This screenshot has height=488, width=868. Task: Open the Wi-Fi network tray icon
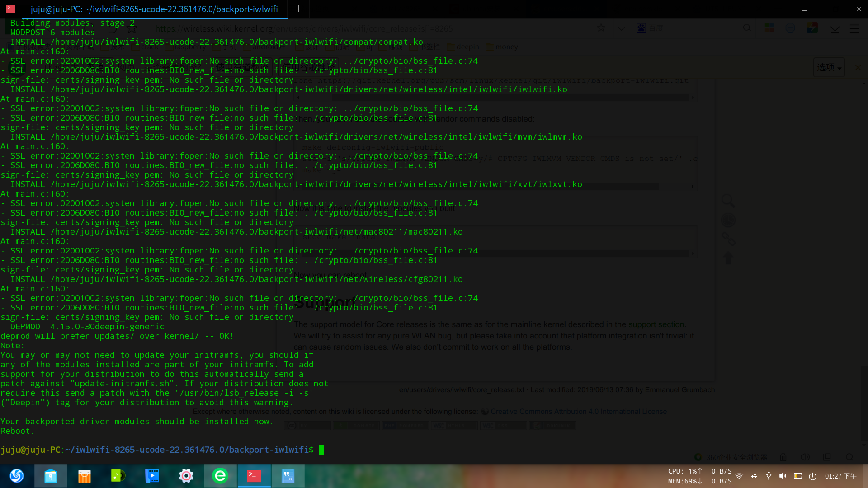point(739,476)
